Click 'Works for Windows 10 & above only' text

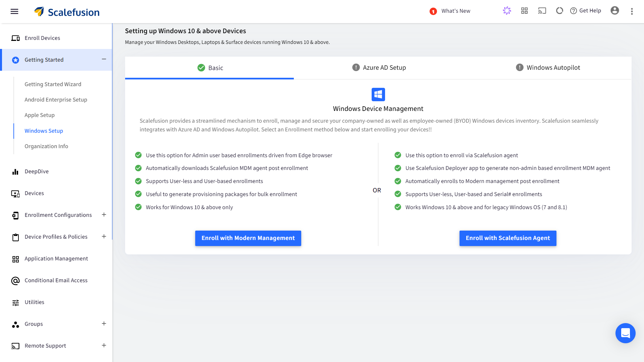tap(189, 207)
